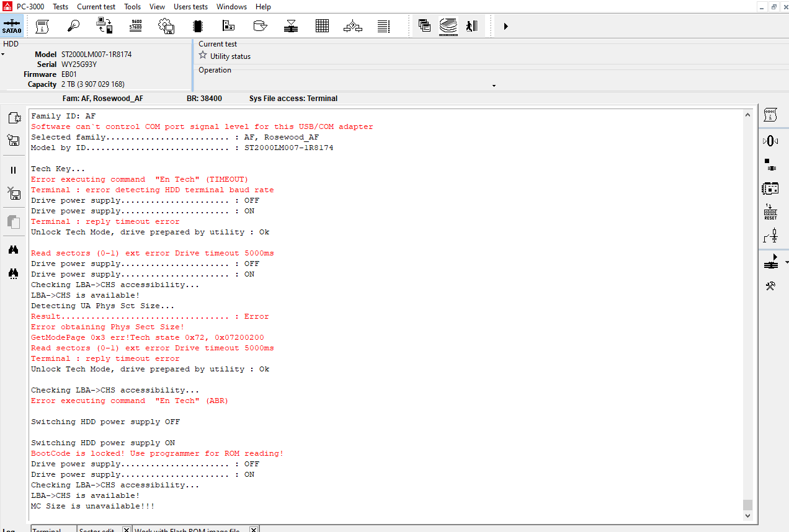
Task: Click the zero with arrows icon
Action: [770, 141]
